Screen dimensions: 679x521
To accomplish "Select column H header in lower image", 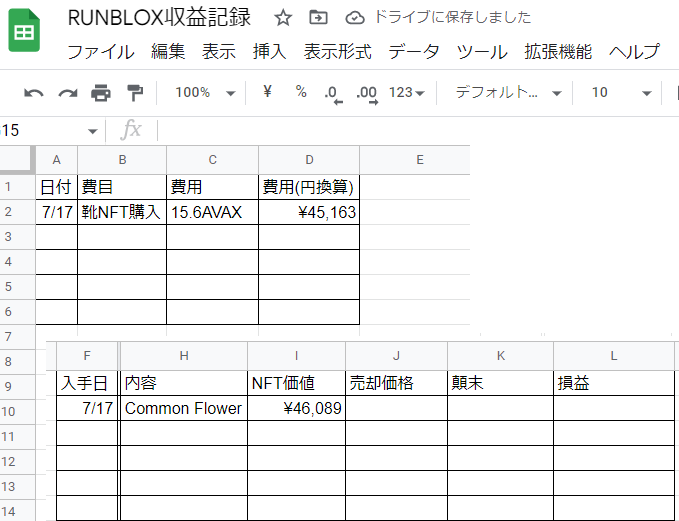I will [184, 356].
